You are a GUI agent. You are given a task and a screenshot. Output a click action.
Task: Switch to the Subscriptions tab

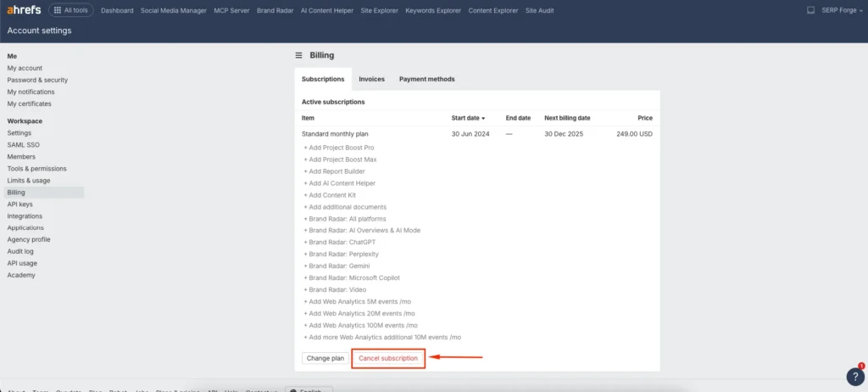pyautogui.click(x=323, y=79)
